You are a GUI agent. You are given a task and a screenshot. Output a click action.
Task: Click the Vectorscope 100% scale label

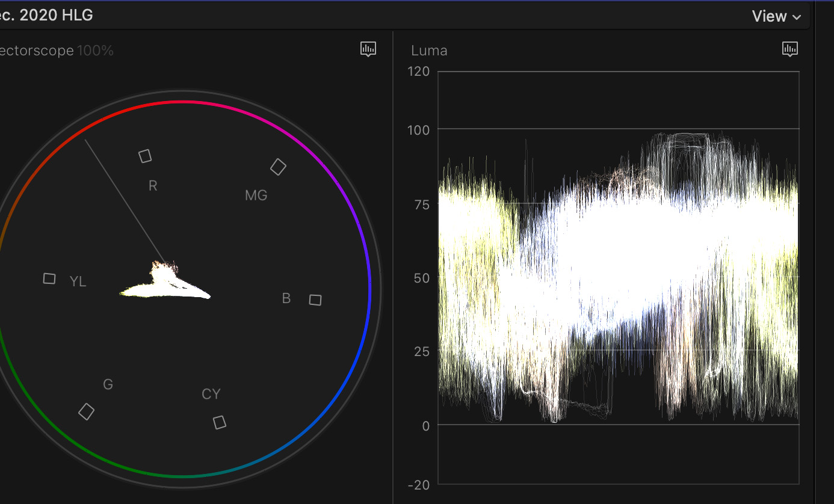(x=95, y=51)
